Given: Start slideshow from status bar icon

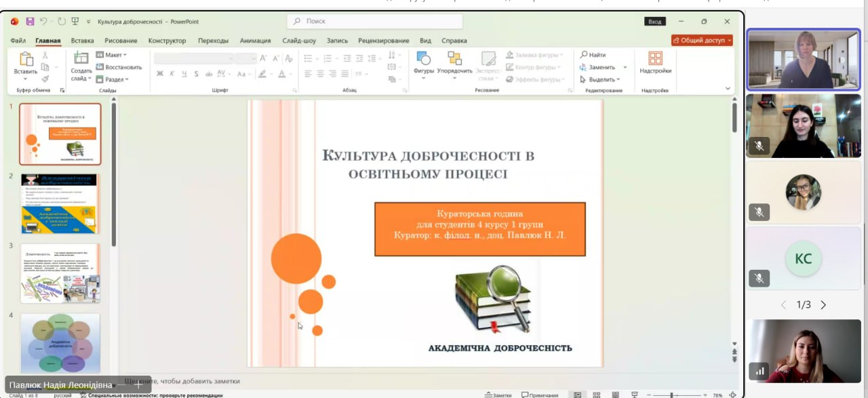Looking at the screenshot, I should [x=634, y=395].
